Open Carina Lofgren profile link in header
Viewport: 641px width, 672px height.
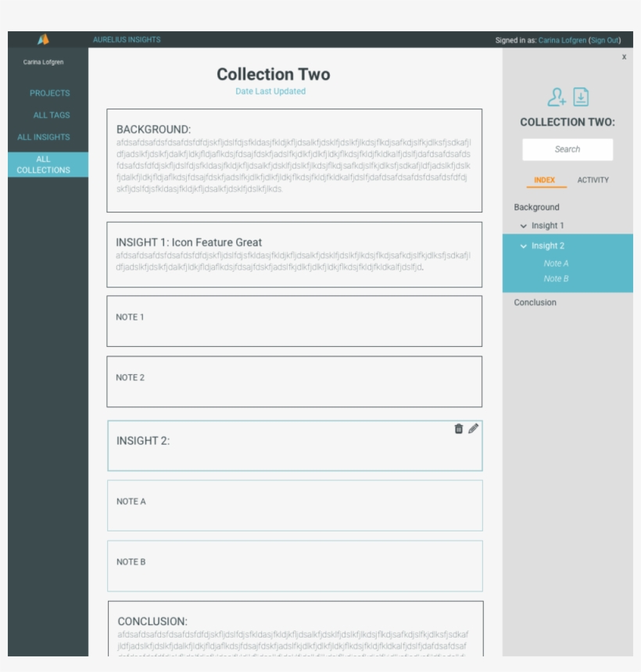pyautogui.click(x=562, y=41)
